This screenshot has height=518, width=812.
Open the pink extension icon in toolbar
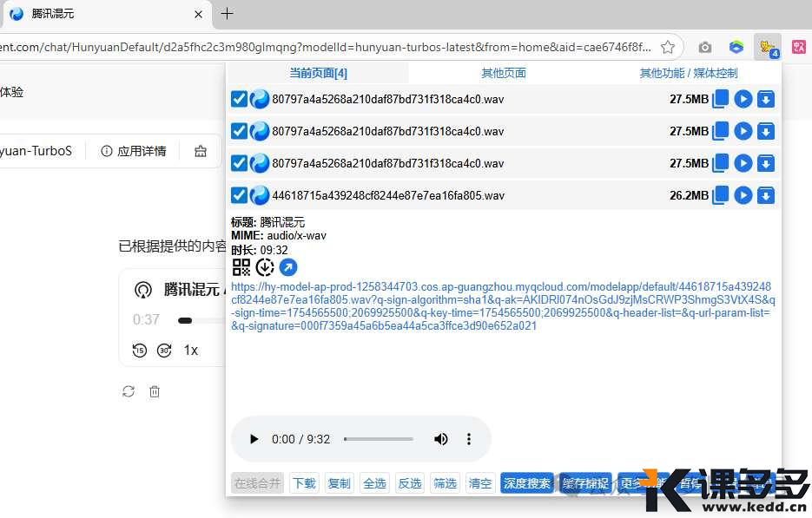pyautogui.click(x=798, y=47)
